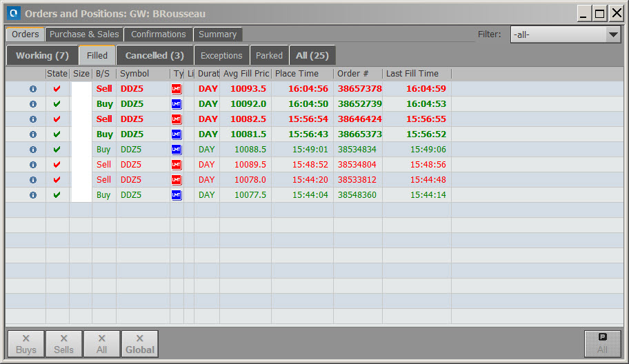629x364 pixels.
Task: Click red state checkmark for order 38657378
Action: click(57, 89)
